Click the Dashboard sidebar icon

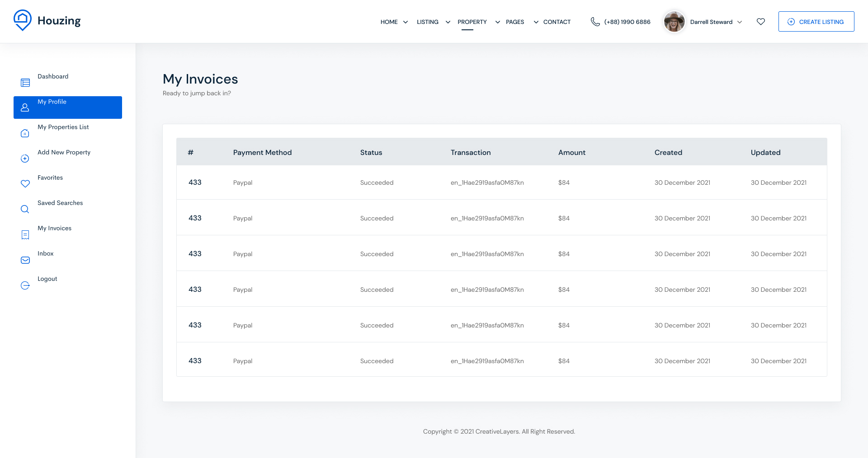tap(25, 83)
